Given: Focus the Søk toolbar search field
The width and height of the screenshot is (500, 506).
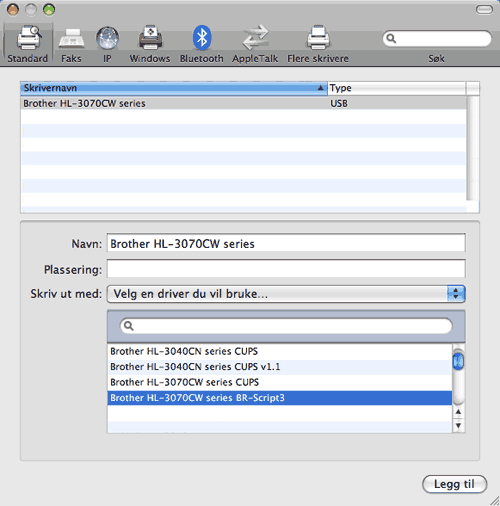Looking at the screenshot, I should [x=437, y=39].
